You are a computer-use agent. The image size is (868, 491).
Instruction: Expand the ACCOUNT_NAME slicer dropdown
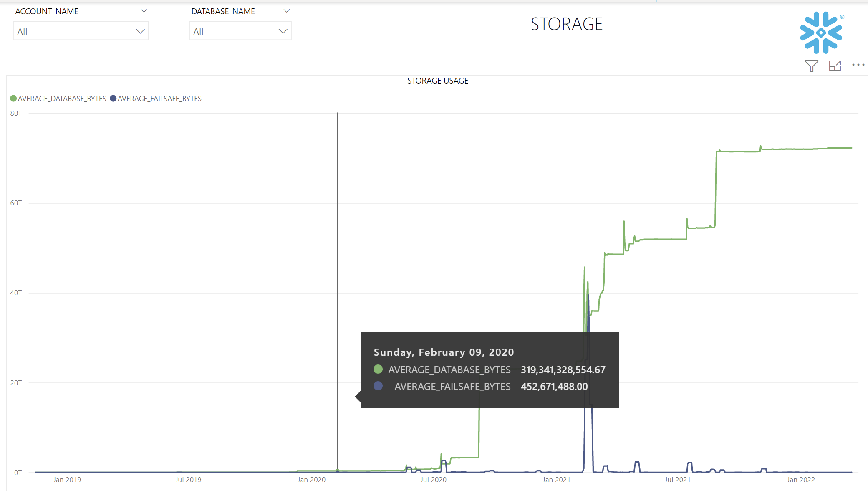pos(141,30)
